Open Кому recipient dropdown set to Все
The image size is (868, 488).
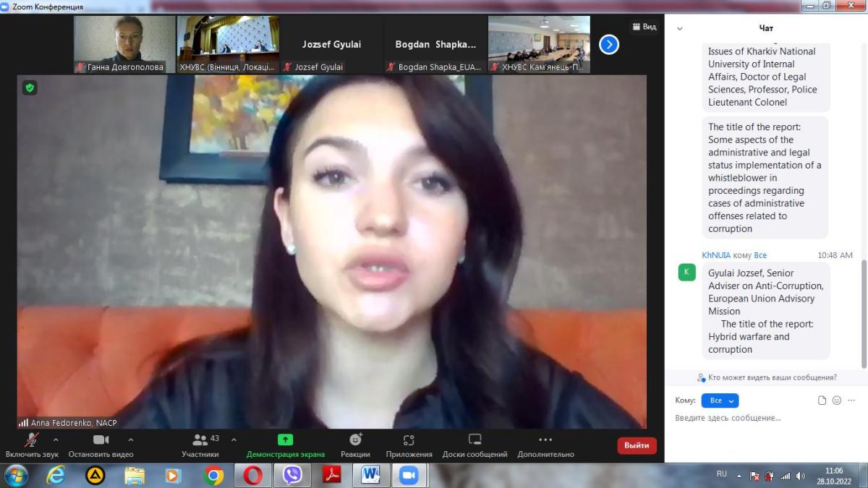tap(720, 401)
